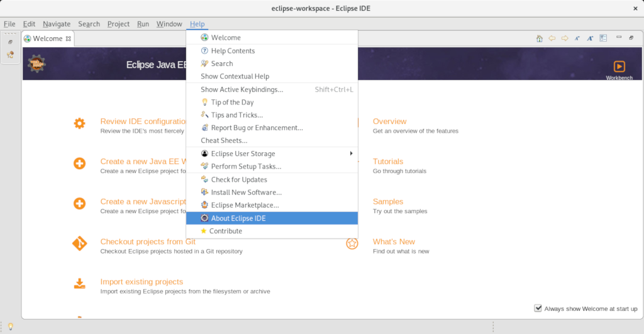Screen dimensions: 644x334
Task: Toggle Always show Welcome at start up
Action: (x=538, y=308)
